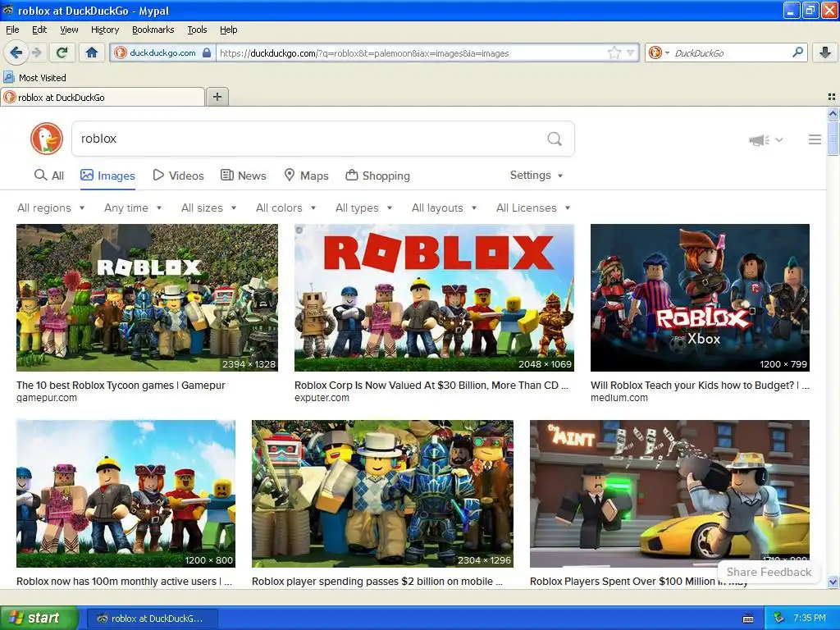Screen dimensions: 840x630
Task: Click the padlock site identity icon
Action: coord(207,52)
